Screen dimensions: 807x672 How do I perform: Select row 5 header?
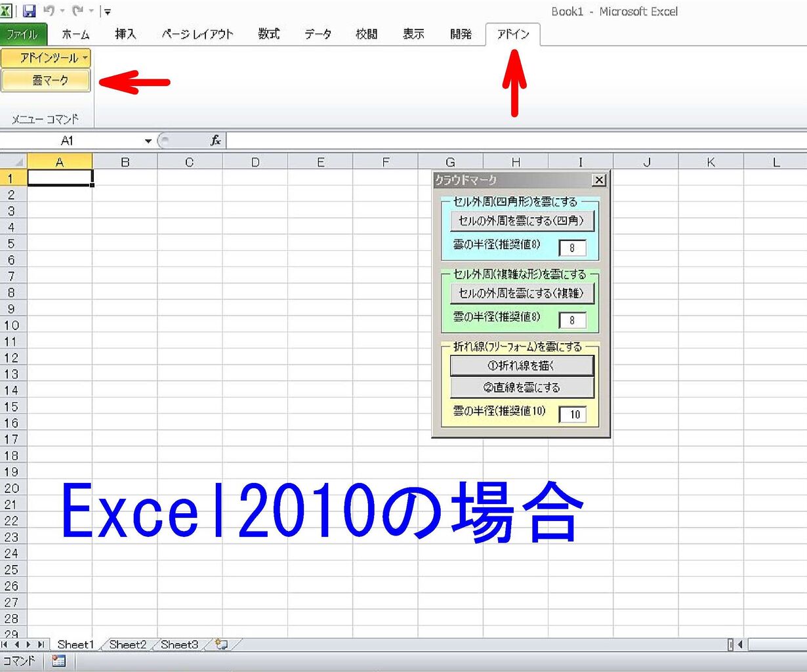click(x=13, y=243)
